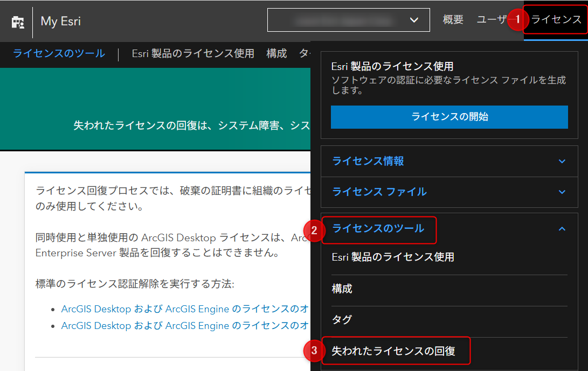Screen dimensions: 588x371
Task: Open the organization selector dropdown chevron
Action: click(414, 20)
